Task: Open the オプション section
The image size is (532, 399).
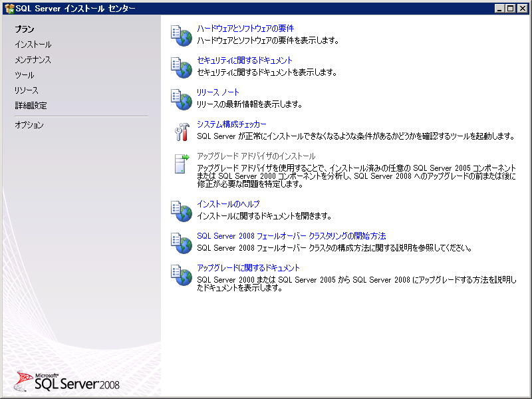Action: coord(31,125)
